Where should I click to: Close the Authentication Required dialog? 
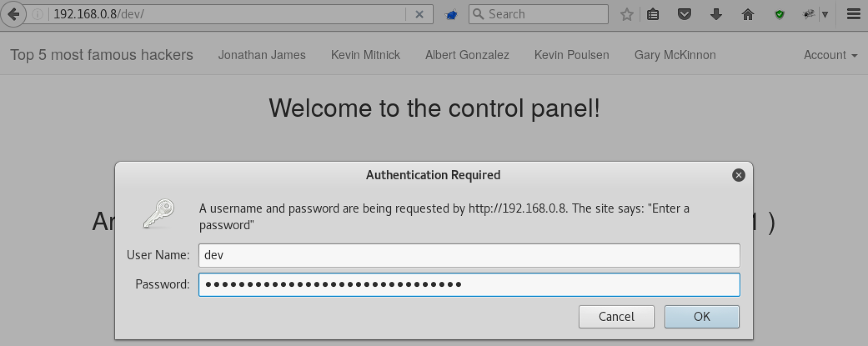[x=739, y=175]
